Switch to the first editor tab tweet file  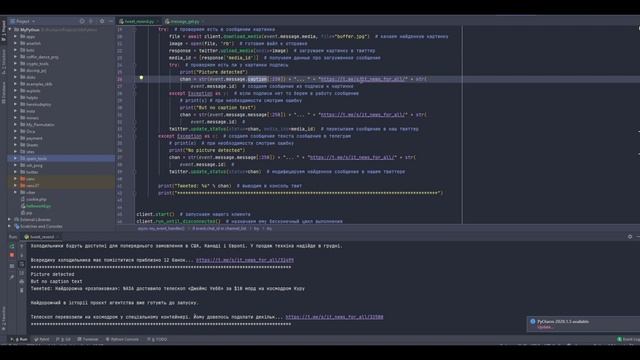coord(139,21)
